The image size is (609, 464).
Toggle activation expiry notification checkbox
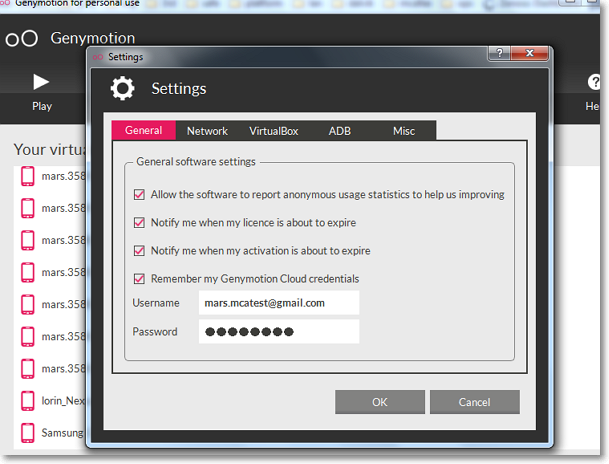pos(139,250)
